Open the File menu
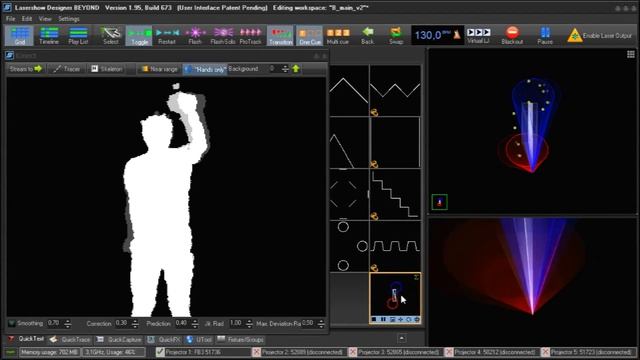640x360 pixels. 10,19
